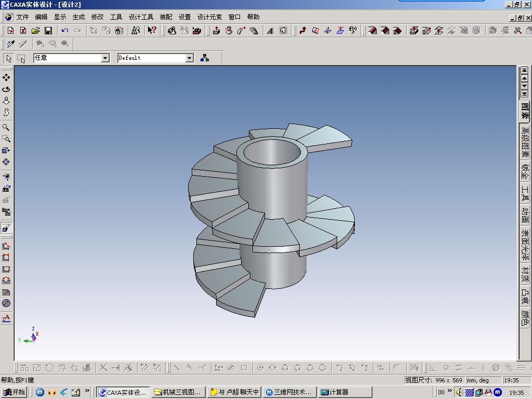This screenshot has width=532, height=399.
Task: Click the configuration tree icon beside Default
Action: pyautogui.click(x=205, y=58)
